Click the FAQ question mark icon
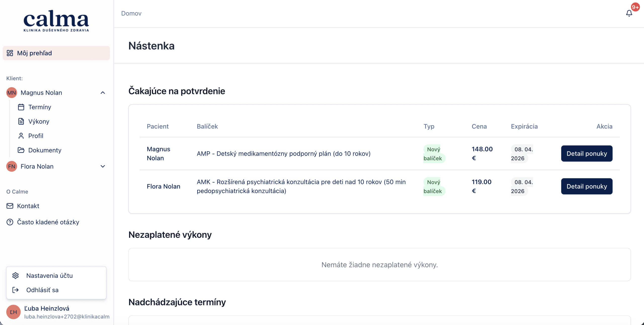The width and height of the screenshot is (644, 325). [x=10, y=222]
